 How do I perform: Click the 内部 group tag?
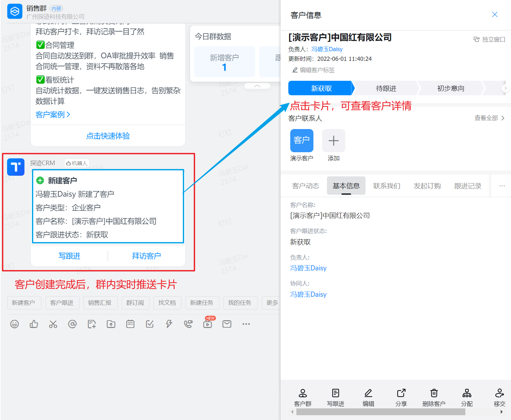tap(57, 8)
